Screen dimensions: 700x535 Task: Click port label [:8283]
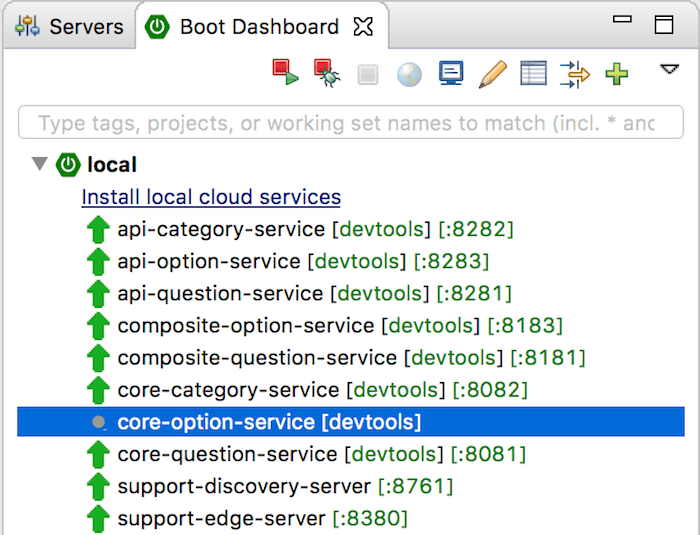451,262
